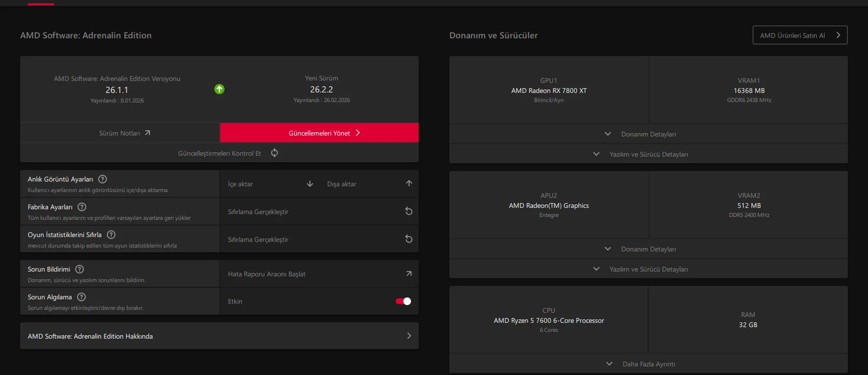Screen dimensions: 868x375
Task: Click the 512 MB VRAM2 value
Action: pyautogui.click(x=749, y=205)
